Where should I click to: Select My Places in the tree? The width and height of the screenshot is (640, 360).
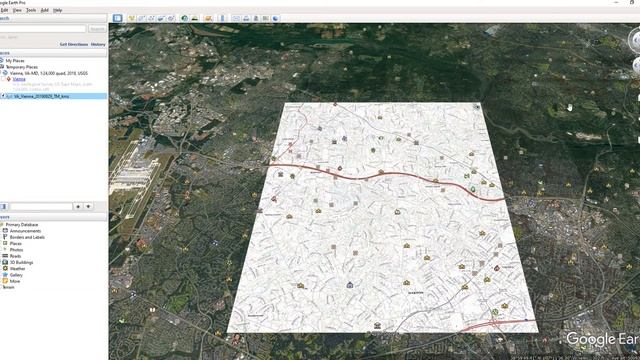[15, 60]
